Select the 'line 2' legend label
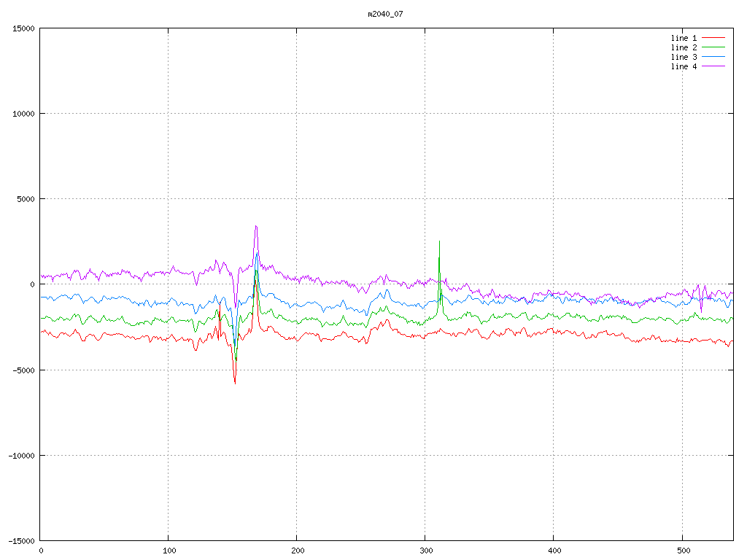Image resolution: width=747 pixels, height=560 pixels. pos(684,47)
